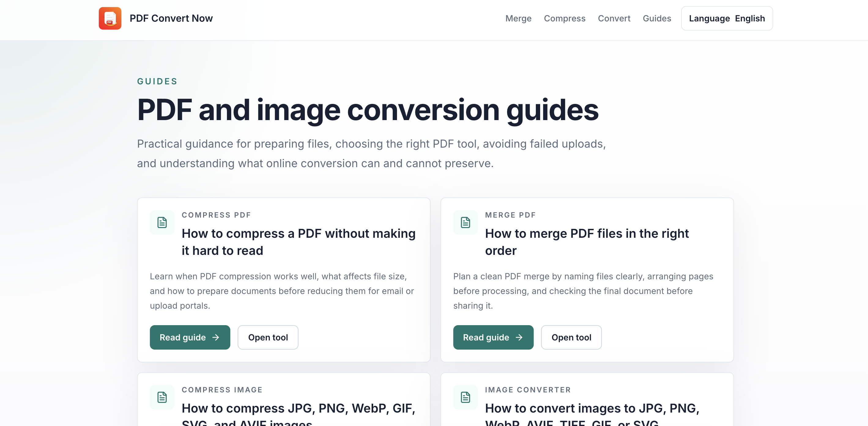This screenshot has width=868, height=426.
Task: Click the document icon on Image Converter card
Action: [x=465, y=397]
